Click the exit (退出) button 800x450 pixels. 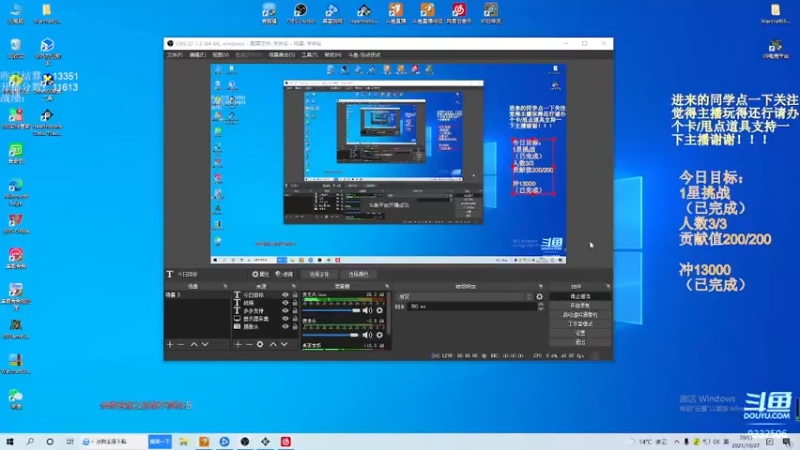coord(580,342)
